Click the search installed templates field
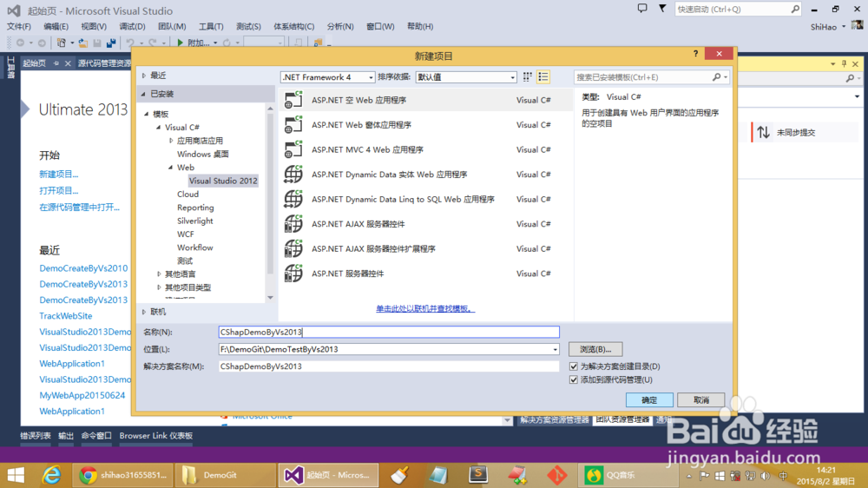This screenshot has height=488, width=868. point(642,77)
